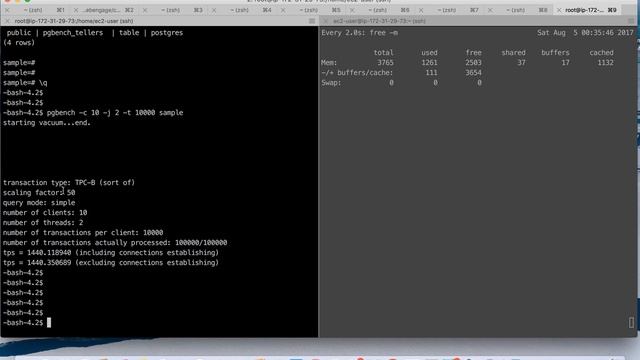Click the timestamp Sat Aug 5 00:35:46 2017
Viewport: 640px width, 360px height.
[585, 33]
